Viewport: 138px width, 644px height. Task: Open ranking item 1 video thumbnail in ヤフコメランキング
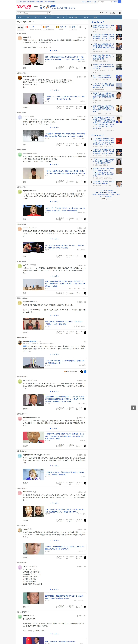pyautogui.click(x=119, y=28)
